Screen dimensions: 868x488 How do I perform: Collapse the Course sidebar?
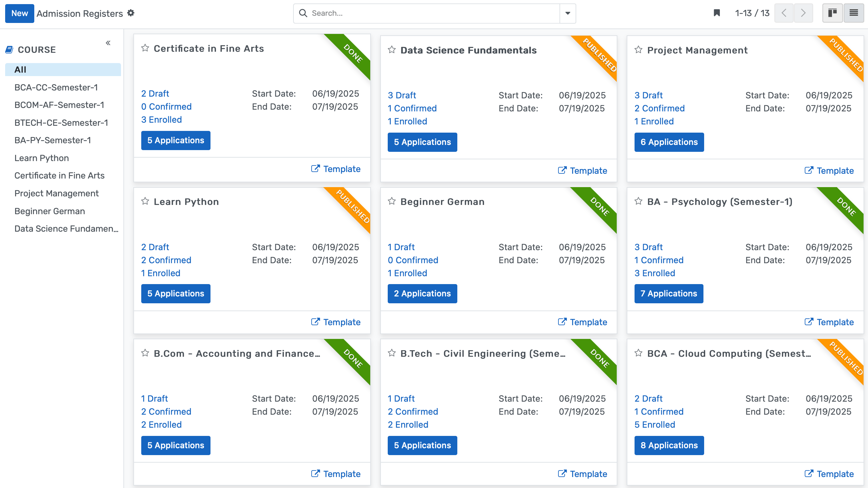click(108, 43)
